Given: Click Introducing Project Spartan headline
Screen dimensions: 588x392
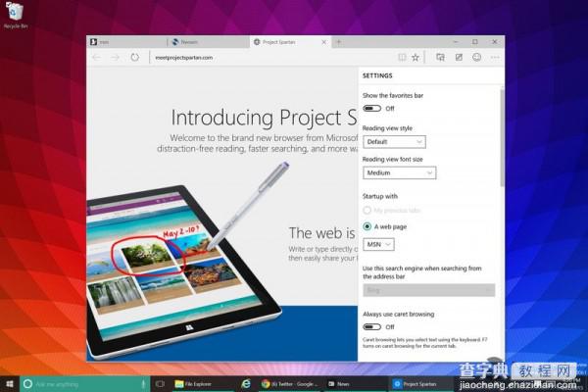Looking at the screenshot, I should point(264,118).
